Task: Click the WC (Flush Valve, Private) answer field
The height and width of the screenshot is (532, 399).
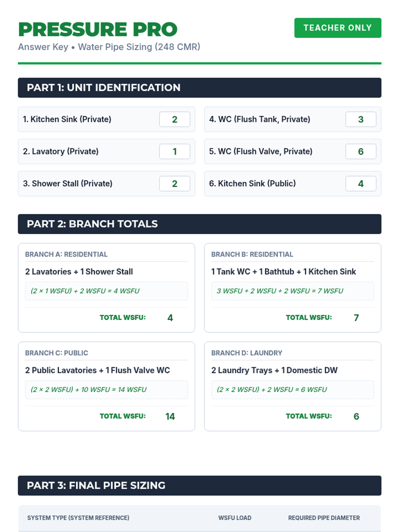Action: (361, 152)
